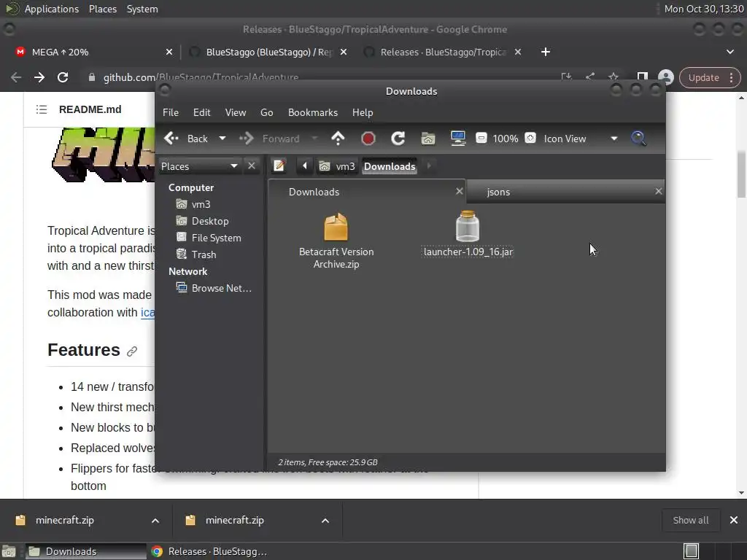Screen dimensions: 747x560
Task: Open second minecraft.zip download options
Action: 325,521
